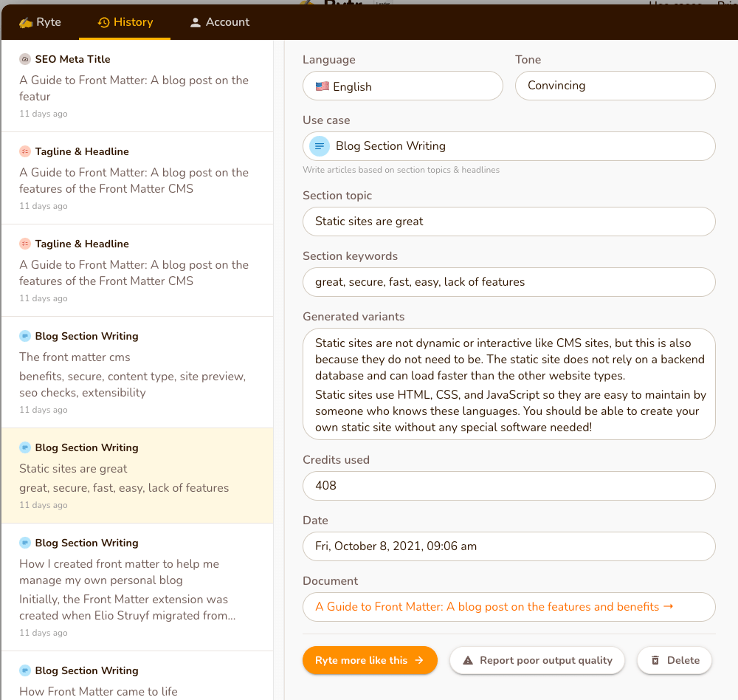Click the arrow icon on 'Ryte more like this'

click(419, 660)
